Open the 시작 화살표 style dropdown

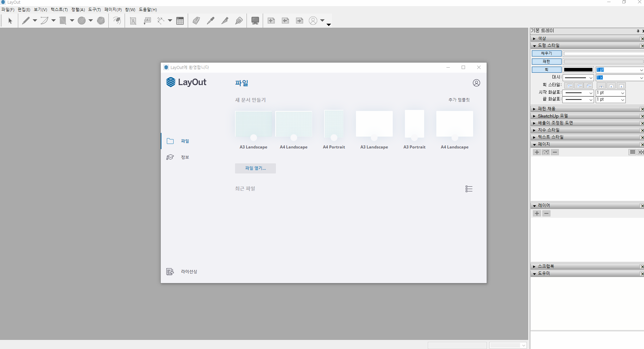578,93
